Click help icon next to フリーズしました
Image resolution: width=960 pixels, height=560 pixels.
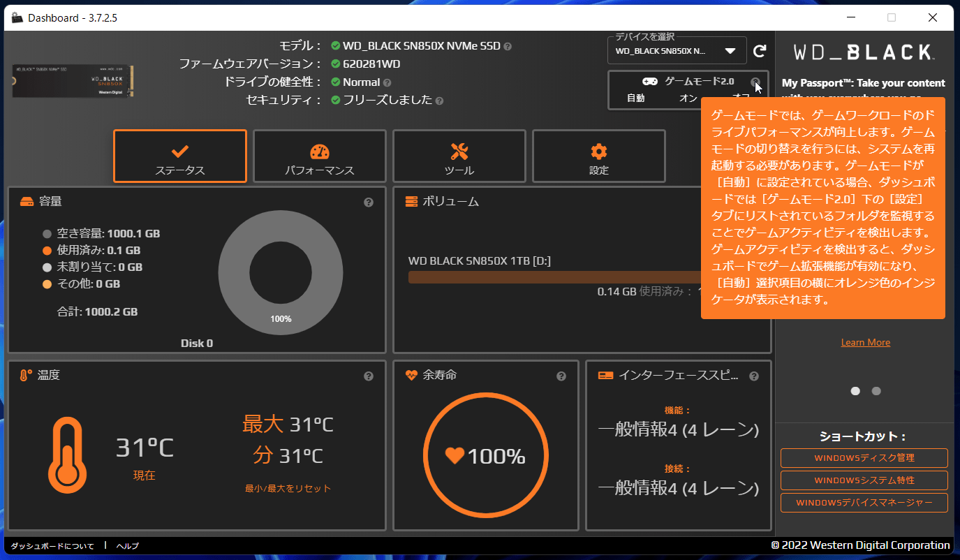tap(439, 101)
